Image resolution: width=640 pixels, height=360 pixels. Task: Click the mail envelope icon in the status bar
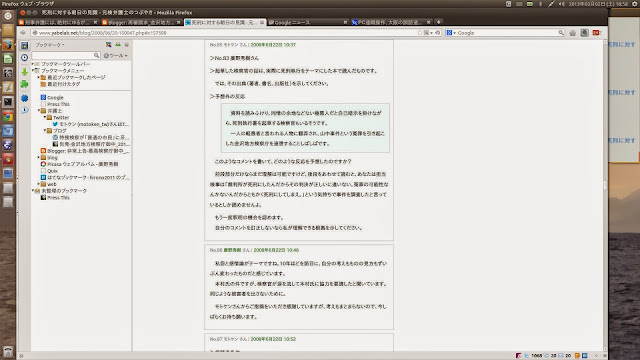(x=560, y=356)
